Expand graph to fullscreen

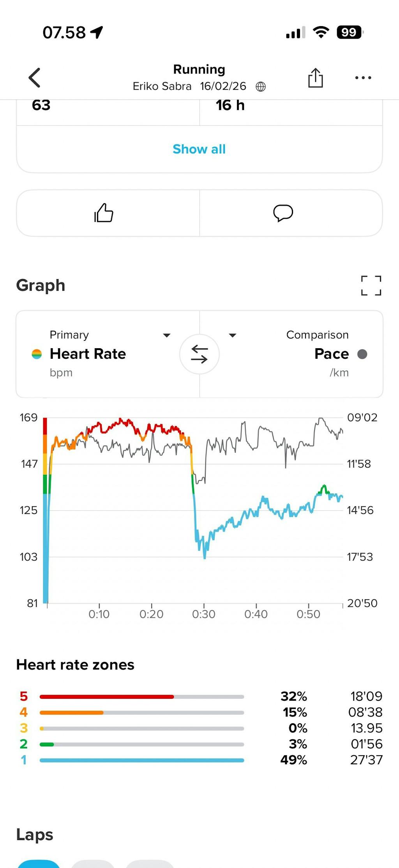pos(371,285)
